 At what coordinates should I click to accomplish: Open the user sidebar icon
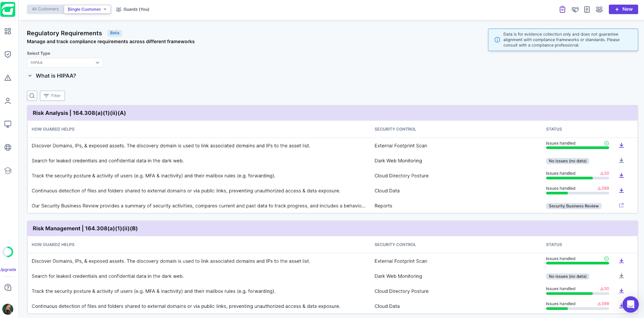[8, 101]
